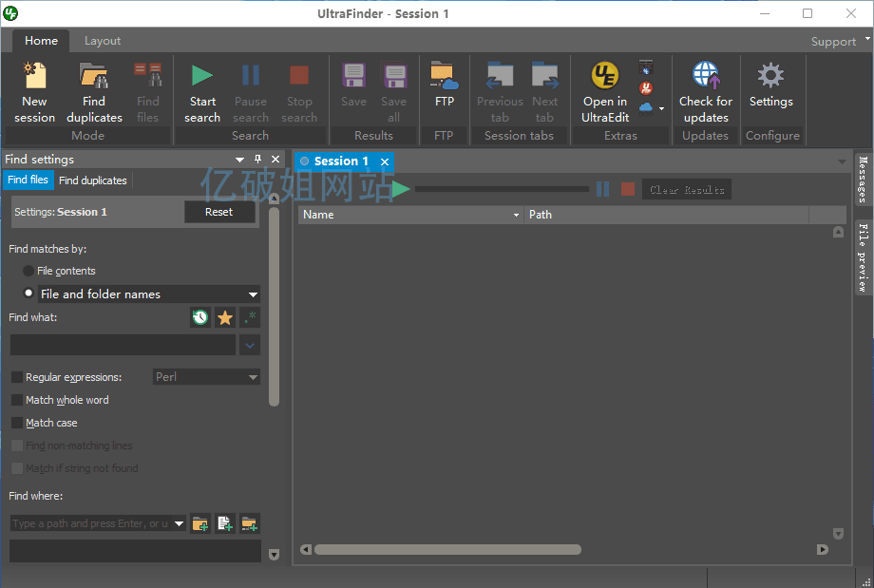Click red stop icon in results toolbar
874x588 pixels.
pos(628,189)
